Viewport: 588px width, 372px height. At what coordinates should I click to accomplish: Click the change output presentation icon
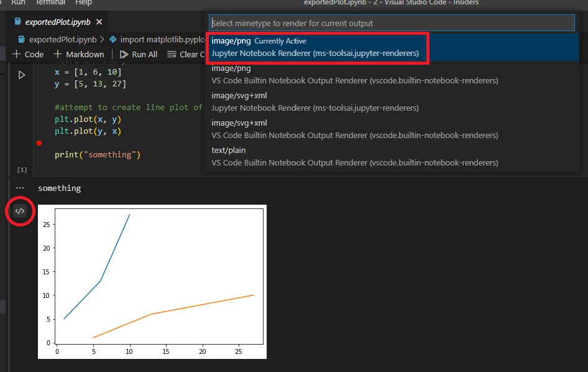[x=20, y=211]
